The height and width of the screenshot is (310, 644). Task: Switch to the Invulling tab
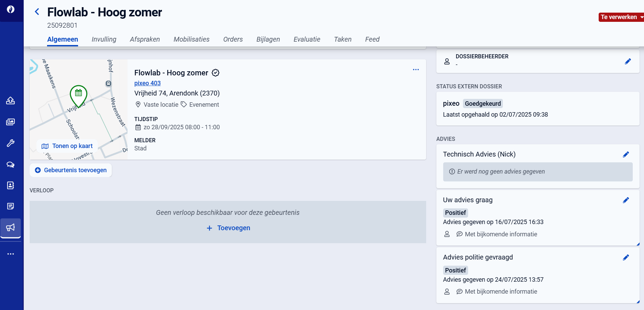[x=104, y=39]
